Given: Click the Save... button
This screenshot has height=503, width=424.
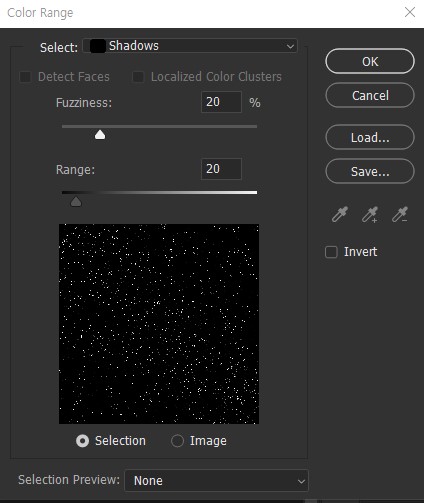Looking at the screenshot, I should pyautogui.click(x=370, y=171).
